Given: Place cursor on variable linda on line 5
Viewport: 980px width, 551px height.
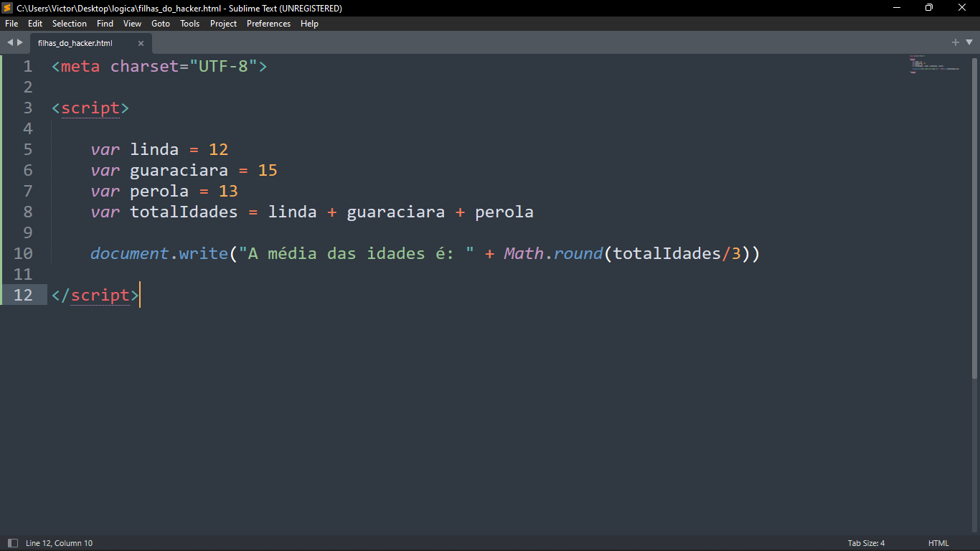Looking at the screenshot, I should (154, 149).
